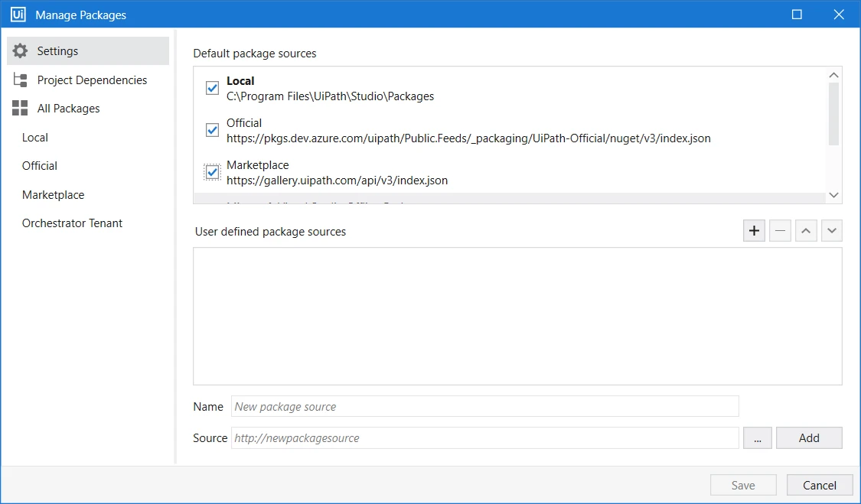Click the Add button

[809, 437]
